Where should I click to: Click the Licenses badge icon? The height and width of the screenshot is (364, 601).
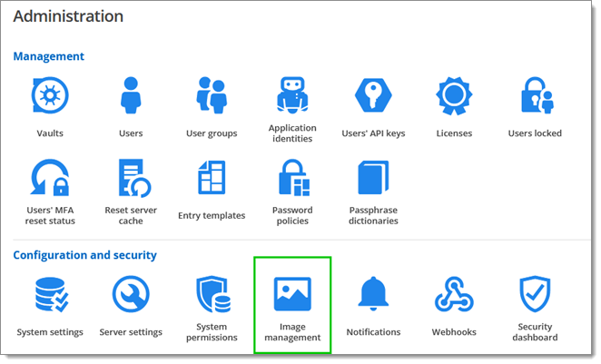[454, 96]
